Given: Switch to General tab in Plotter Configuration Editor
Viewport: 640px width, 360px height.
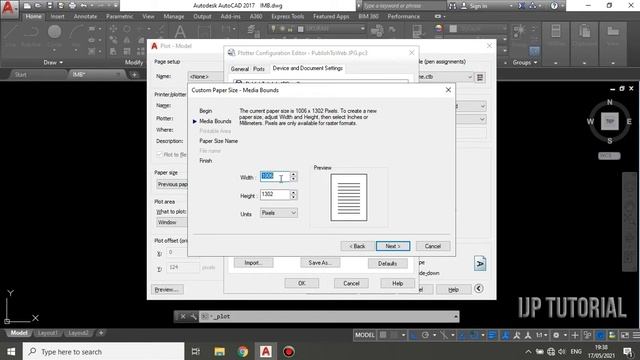Looking at the screenshot, I should (x=240, y=69).
